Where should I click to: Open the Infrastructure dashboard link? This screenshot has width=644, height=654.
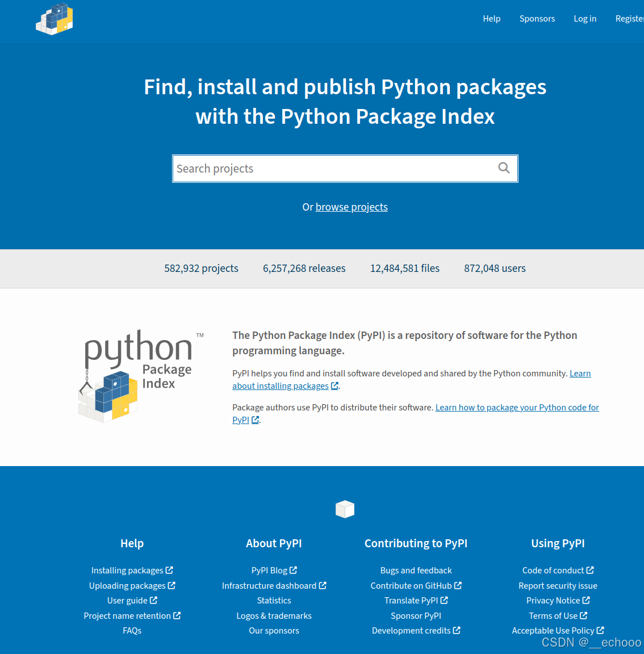269,586
